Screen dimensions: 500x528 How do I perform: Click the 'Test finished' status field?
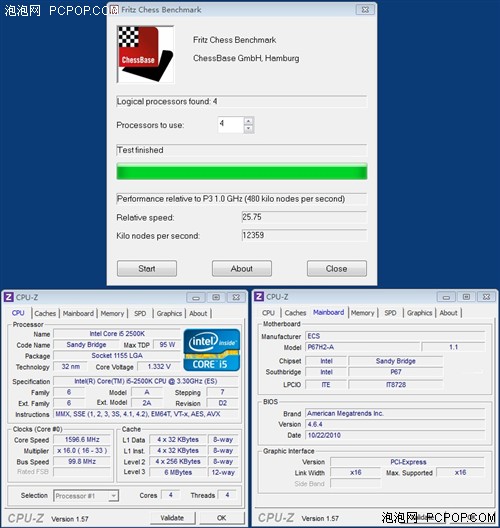coord(242,150)
